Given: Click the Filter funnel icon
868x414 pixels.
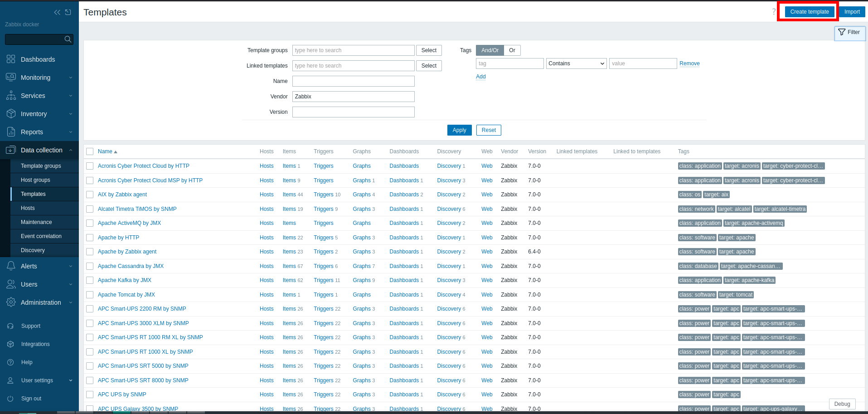Looking at the screenshot, I should 842,32.
